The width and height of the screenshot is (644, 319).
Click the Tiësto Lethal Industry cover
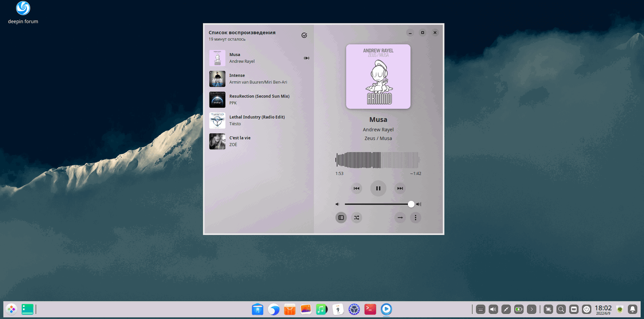[x=217, y=120]
